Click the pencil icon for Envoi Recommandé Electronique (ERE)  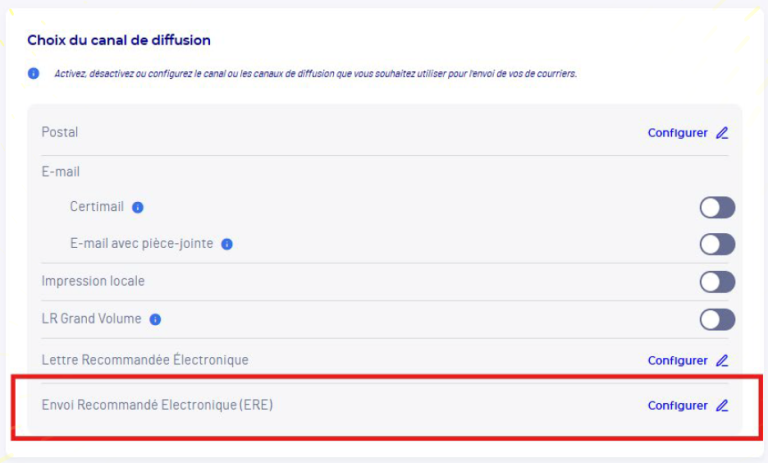[722, 406]
